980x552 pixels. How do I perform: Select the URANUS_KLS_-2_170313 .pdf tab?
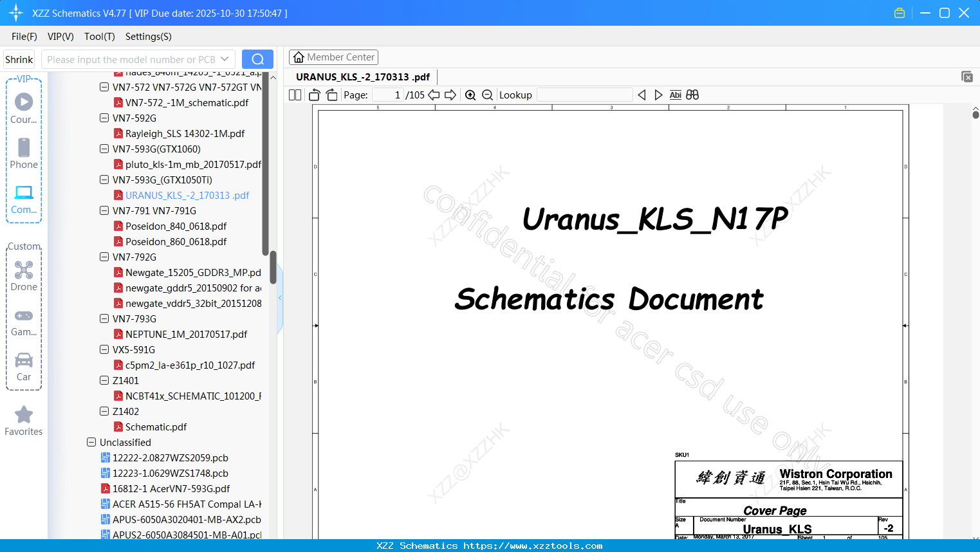pyautogui.click(x=364, y=77)
